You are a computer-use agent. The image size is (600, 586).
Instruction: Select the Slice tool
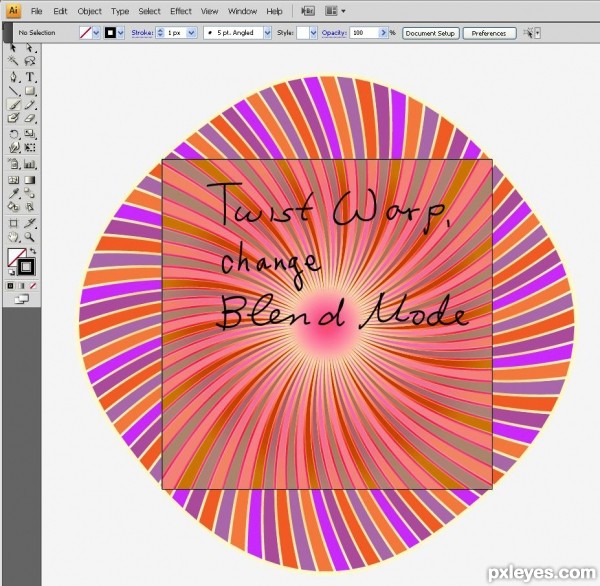29,223
